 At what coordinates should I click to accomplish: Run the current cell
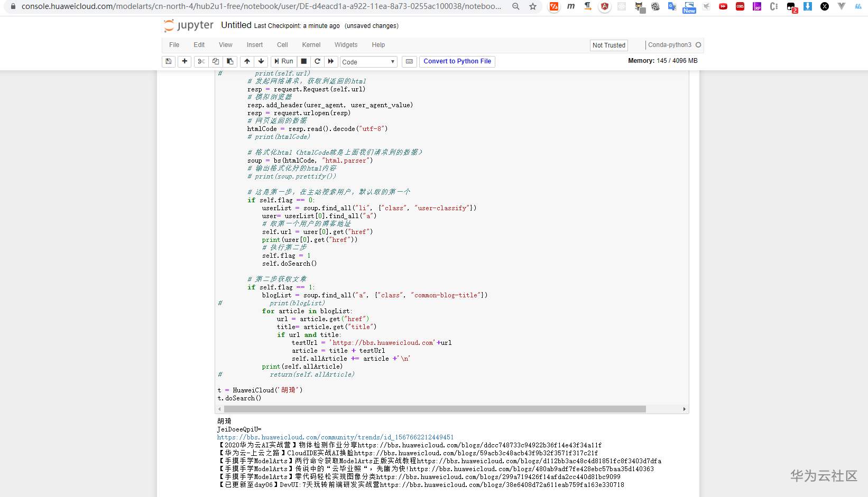[283, 61]
